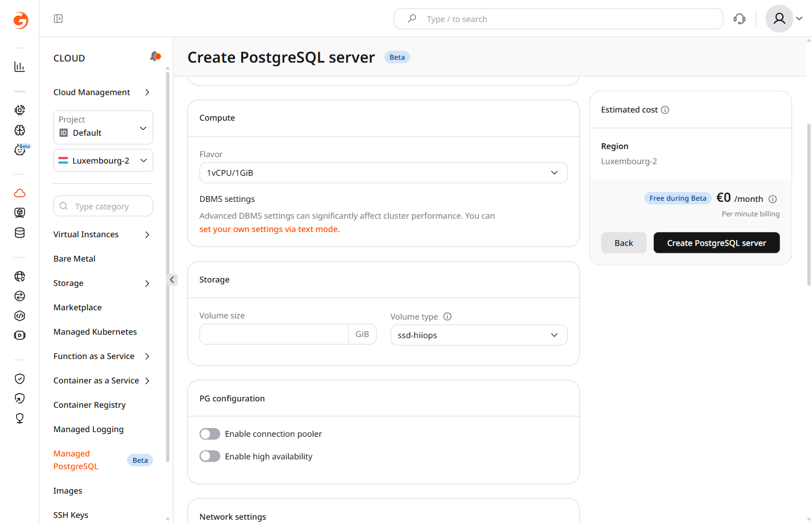Click the 'GiB' unit label
This screenshot has width=812, height=522.
tap(362, 334)
